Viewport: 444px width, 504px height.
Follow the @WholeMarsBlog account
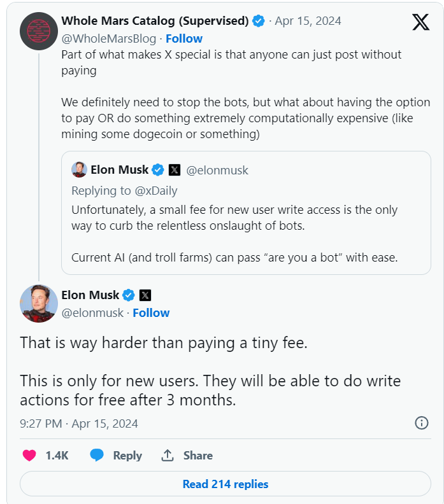184,39
